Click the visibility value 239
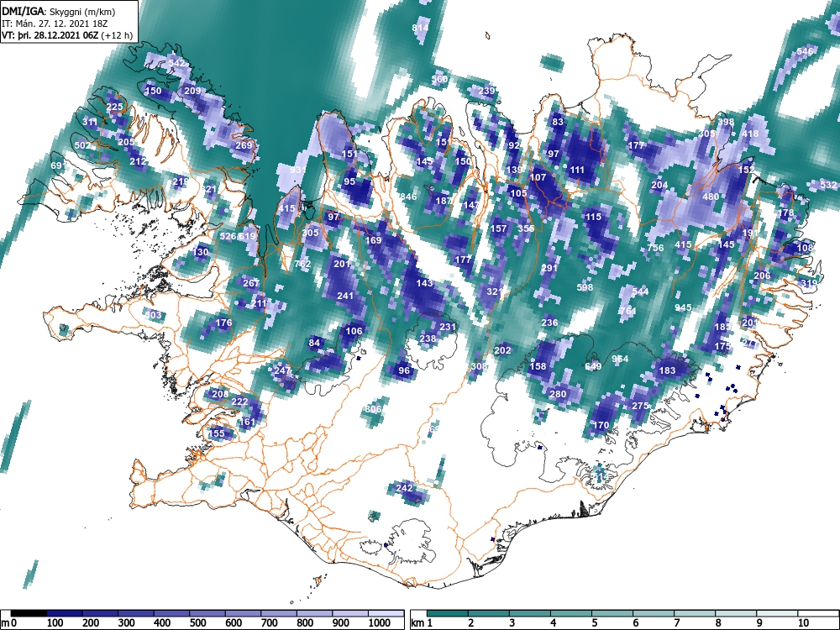The width and height of the screenshot is (840, 630). click(x=486, y=91)
